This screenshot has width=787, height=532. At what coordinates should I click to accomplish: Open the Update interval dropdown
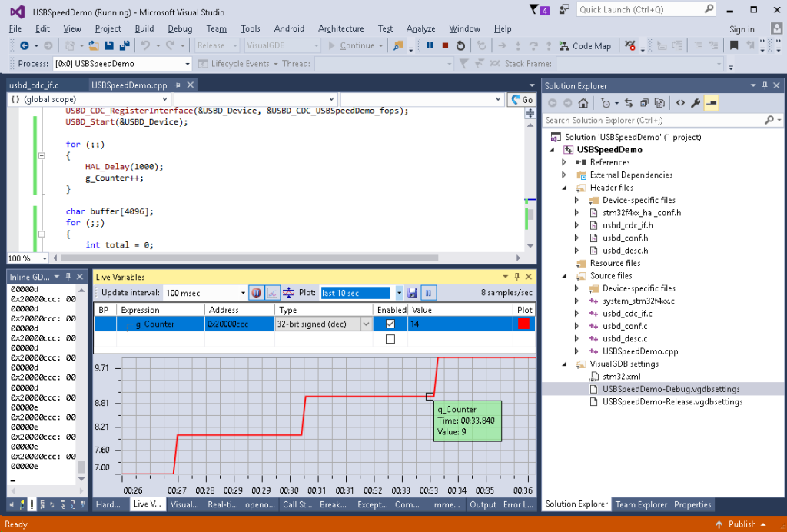[x=243, y=293]
